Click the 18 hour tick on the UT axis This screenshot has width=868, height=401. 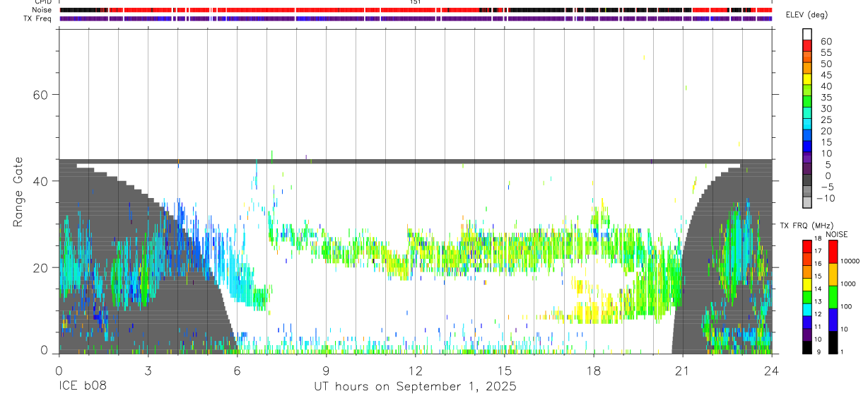pos(593,370)
